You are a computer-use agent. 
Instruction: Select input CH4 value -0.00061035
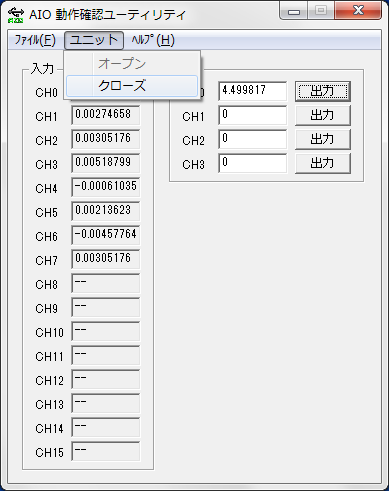(x=106, y=187)
